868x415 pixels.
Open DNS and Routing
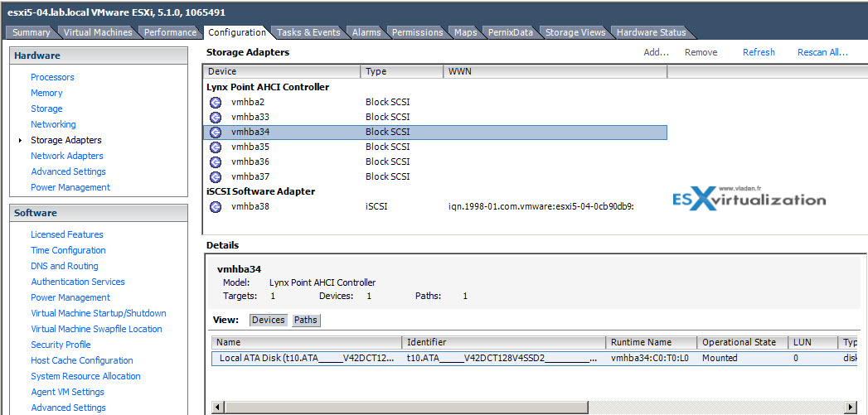tap(65, 266)
